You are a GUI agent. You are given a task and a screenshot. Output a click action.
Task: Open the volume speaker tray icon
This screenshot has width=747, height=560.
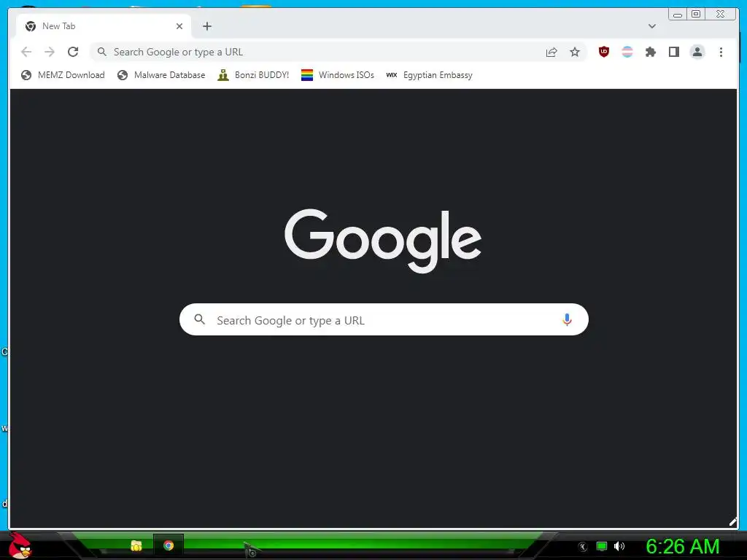[619, 546]
